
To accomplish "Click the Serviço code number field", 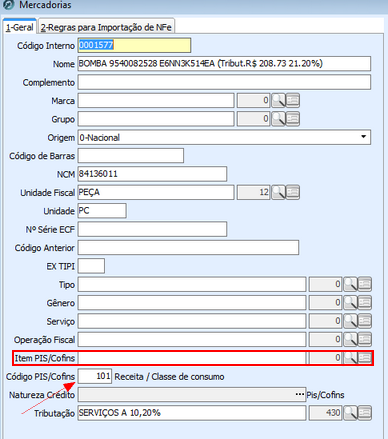I will click(x=326, y=321).
